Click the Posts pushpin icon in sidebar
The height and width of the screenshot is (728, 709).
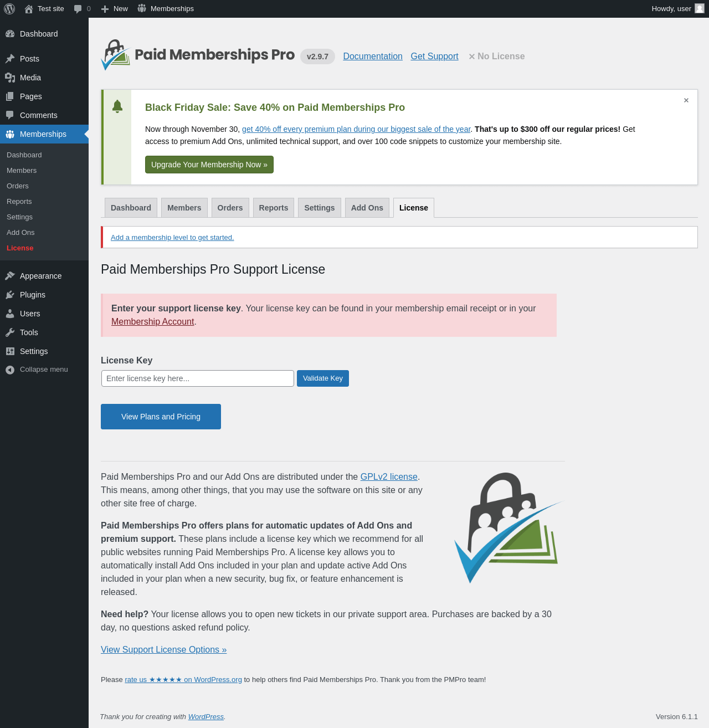pos(10,59)
